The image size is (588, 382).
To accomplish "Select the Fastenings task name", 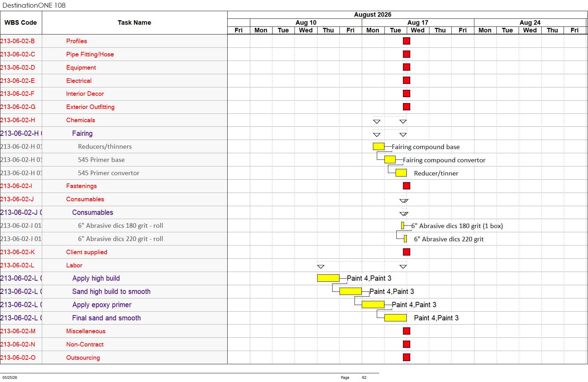I will pos(82,186).
